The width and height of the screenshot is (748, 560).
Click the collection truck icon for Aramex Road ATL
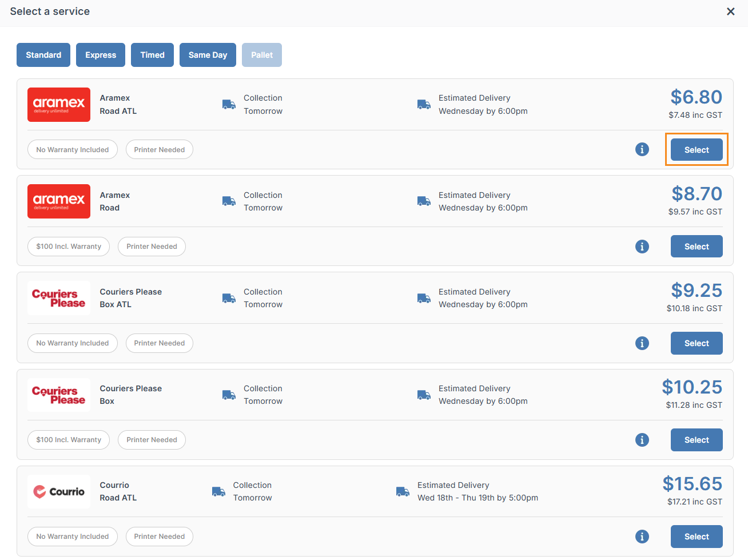[x=229, y=105]
